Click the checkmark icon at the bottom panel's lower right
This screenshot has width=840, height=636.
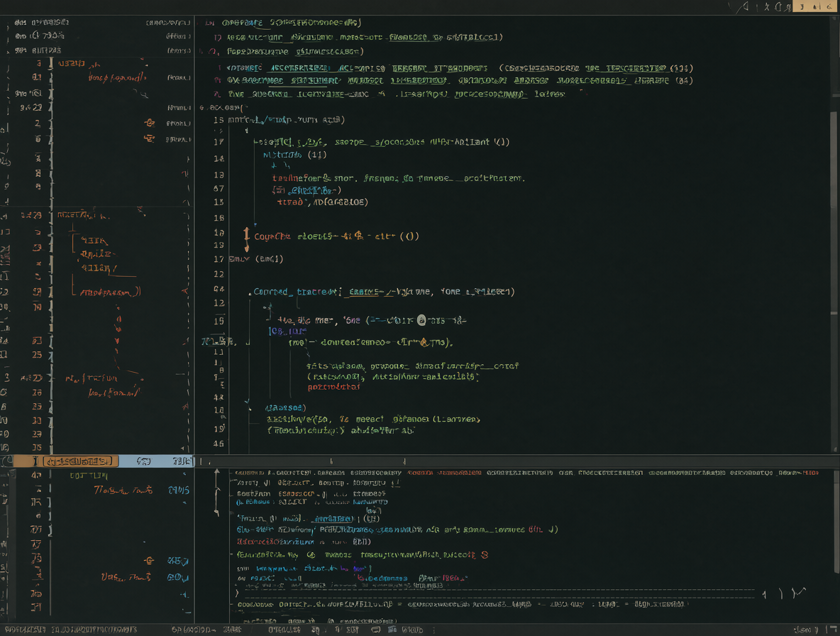pyautogui.click(x=799, y=592)
